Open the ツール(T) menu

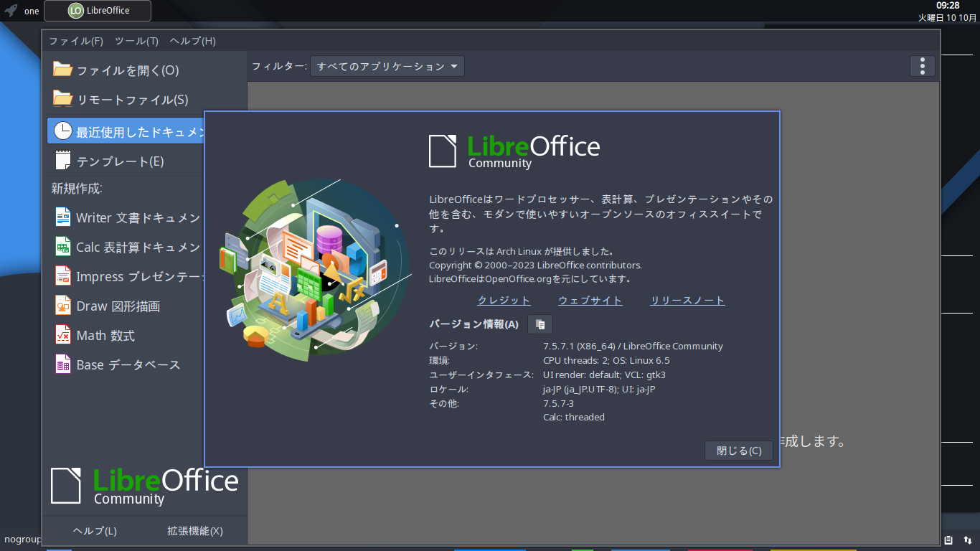coord(136,41)
